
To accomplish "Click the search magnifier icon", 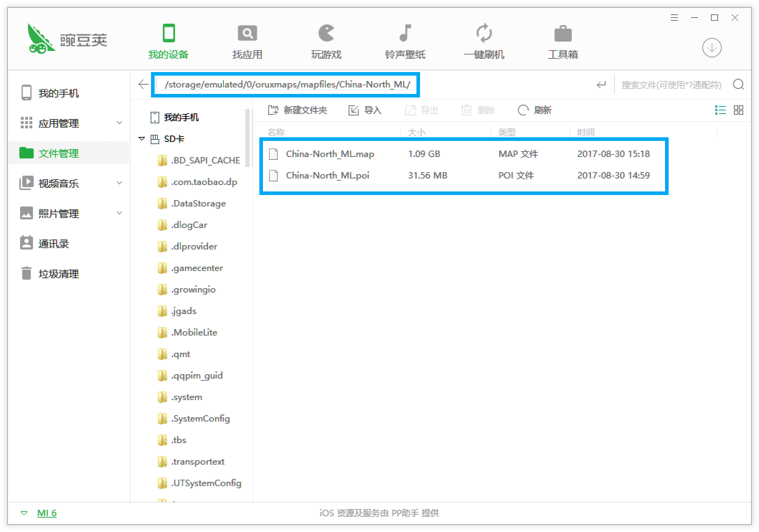I will (x=738, y=85).
